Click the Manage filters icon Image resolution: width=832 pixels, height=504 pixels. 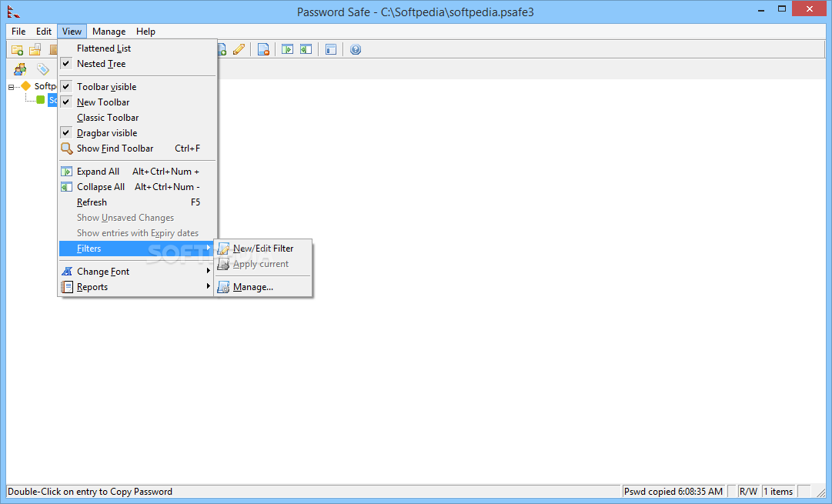click(x=223, y=287)
